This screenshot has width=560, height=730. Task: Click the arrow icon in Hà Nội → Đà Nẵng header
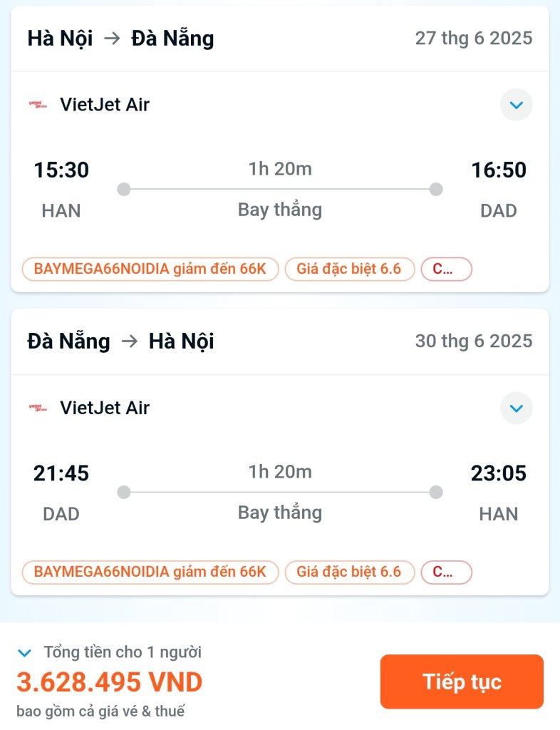(x=112, y=38)
